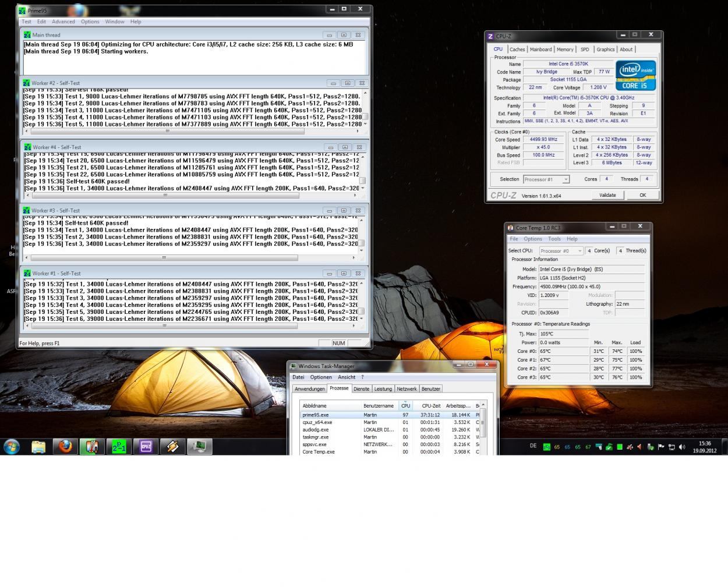This screenshot has height=587, width=728.
Task: Open Task-Manager Datei menu
Action: [x=298, y=377]
